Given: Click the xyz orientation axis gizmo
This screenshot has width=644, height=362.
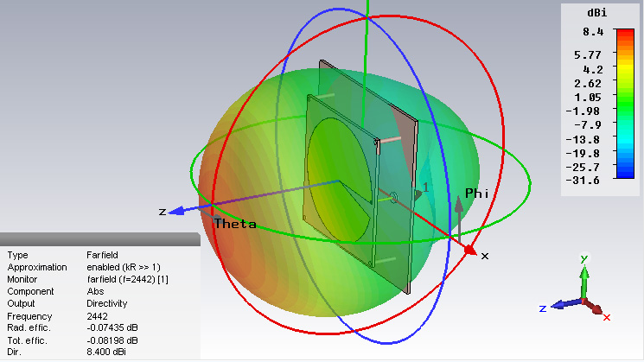Looking at the screenshot, I should click(575, 289).
